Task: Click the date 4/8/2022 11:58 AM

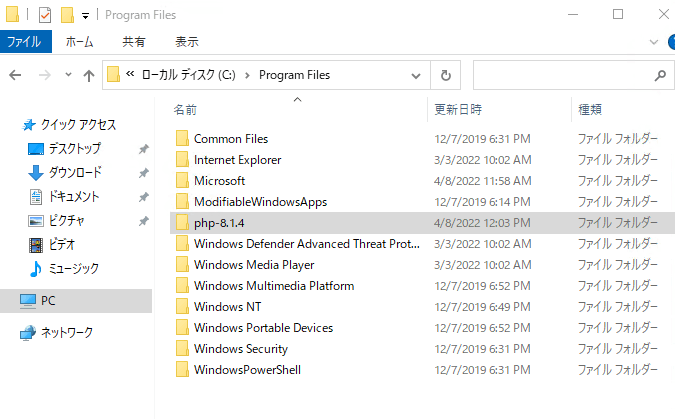Action: point(483,181)
